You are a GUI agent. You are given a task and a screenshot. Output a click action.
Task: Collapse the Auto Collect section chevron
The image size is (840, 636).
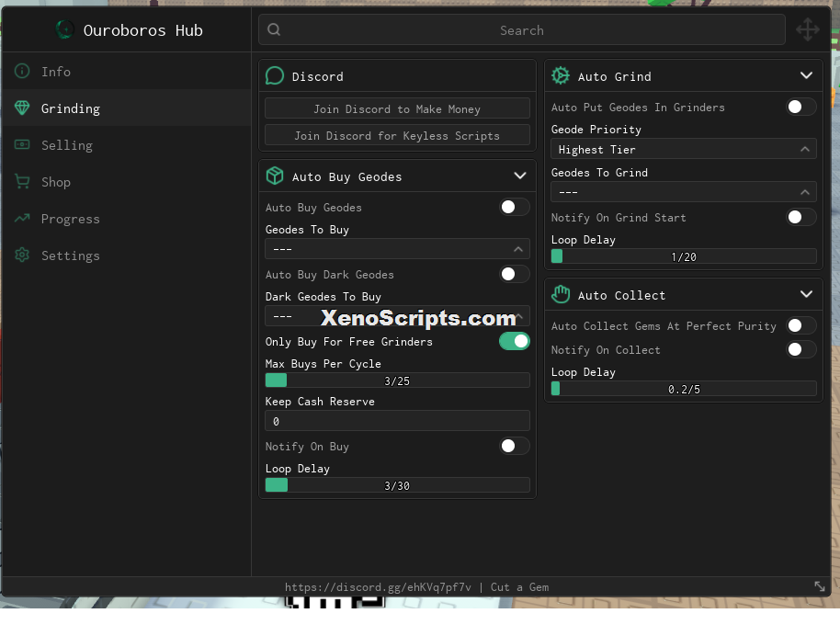click(x=806, y=294)
